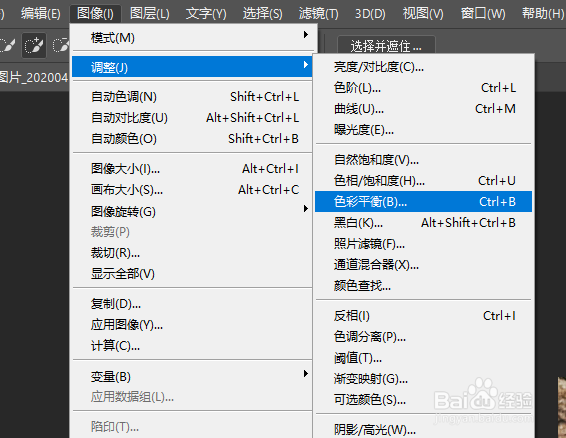
Task: Open 应用图像(Y) dialog
Action: pos(192,325)
